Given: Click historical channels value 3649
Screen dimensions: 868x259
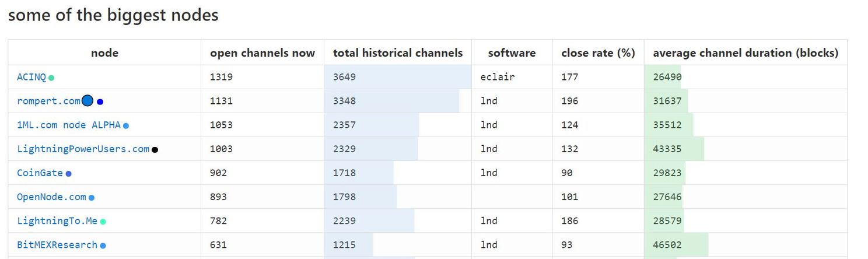Looking at the screenshot, I should click(x=344, y=77).
